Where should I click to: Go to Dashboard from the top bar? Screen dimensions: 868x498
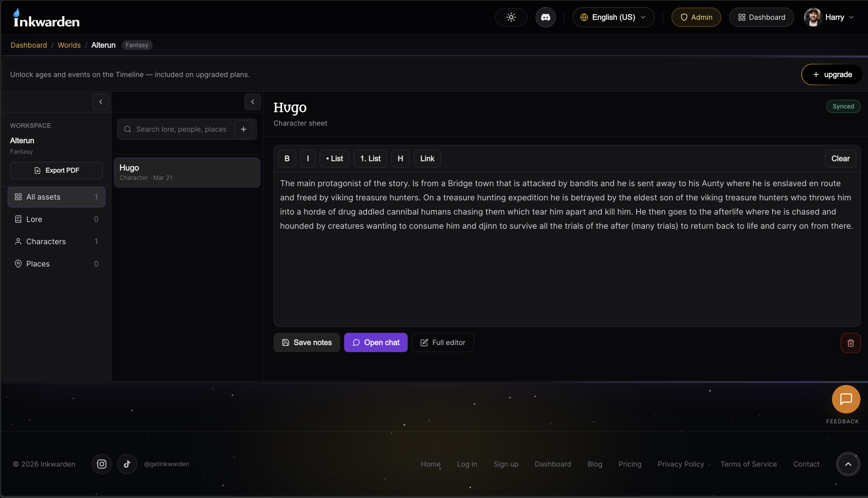761,17
